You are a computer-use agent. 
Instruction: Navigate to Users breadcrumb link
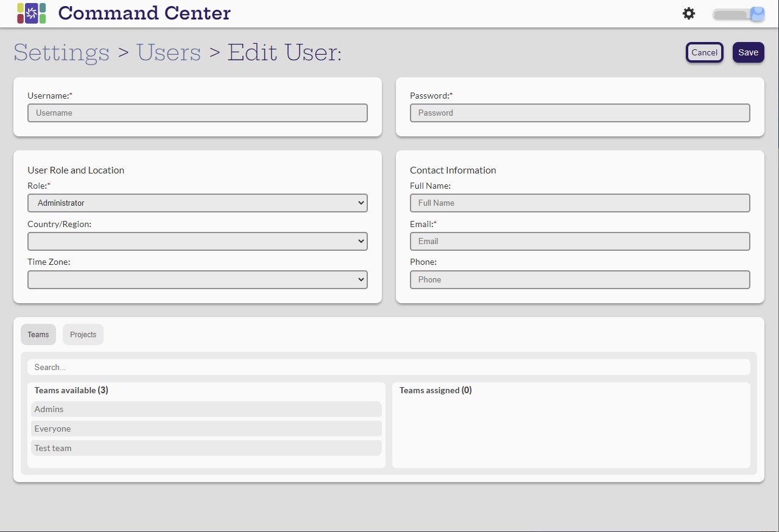click(169, 52)
